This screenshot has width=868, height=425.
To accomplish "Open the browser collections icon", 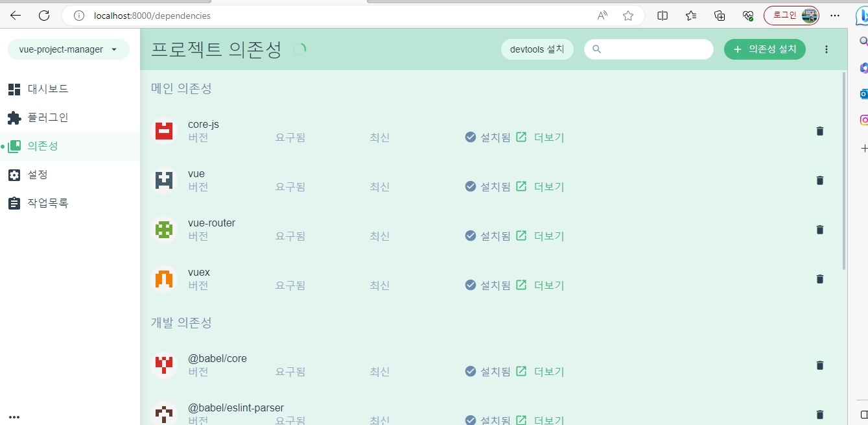I will (720, 16).
